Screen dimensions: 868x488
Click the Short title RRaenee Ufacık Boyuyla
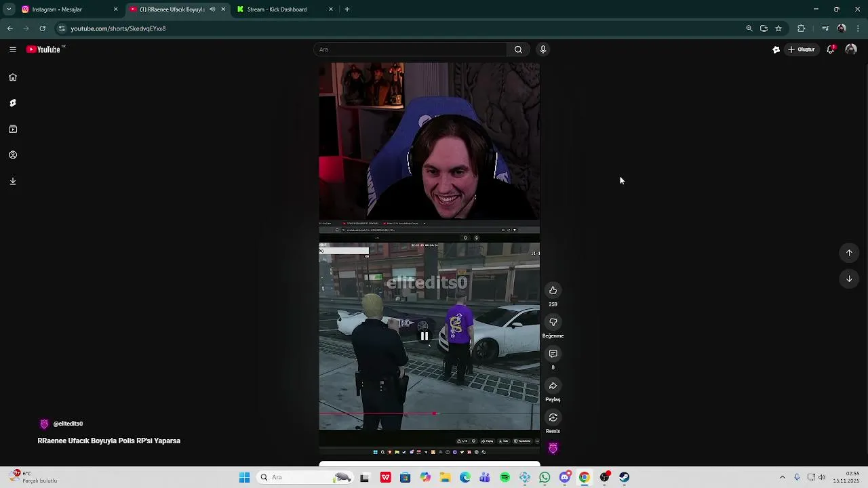tap(109, 441)
